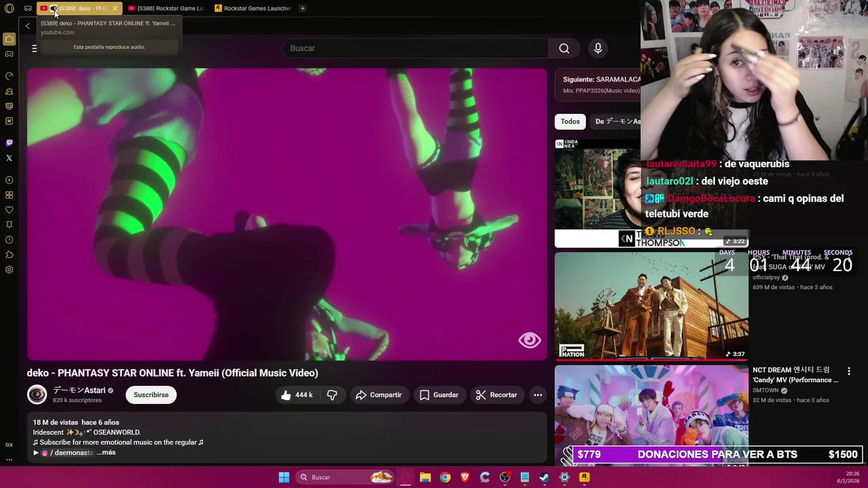Image resolution: width=868 pixels, height=488 pixels.
Task: Open the NCT DREAM Candy video thumbnail
Action: coord(651,415)
